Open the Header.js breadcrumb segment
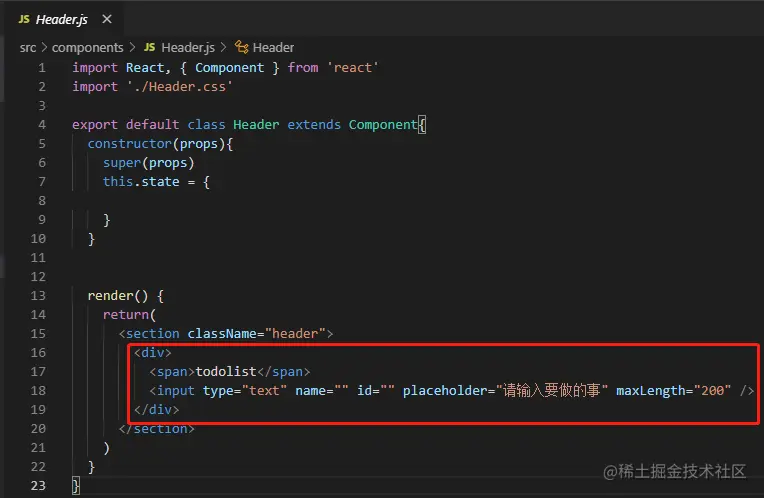764x498 pixels. [x=188, y=48]
